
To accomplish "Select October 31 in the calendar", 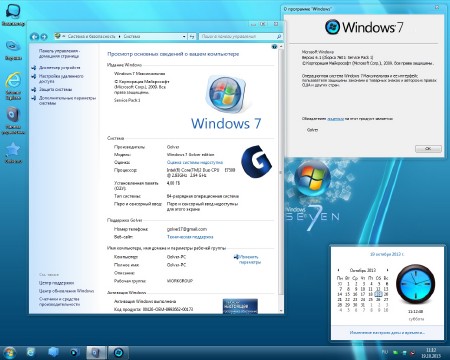I will 363,305.
